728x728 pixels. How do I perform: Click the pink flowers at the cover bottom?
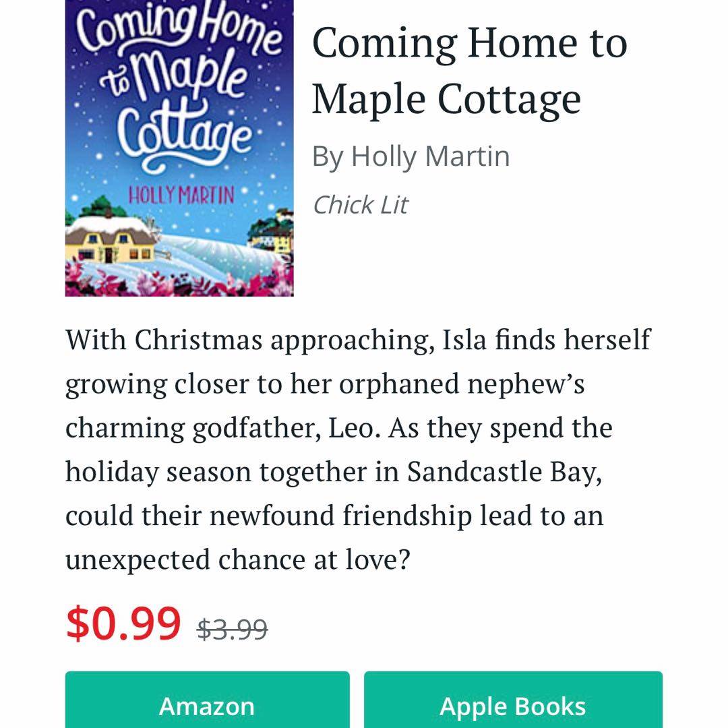pos(179,281)
